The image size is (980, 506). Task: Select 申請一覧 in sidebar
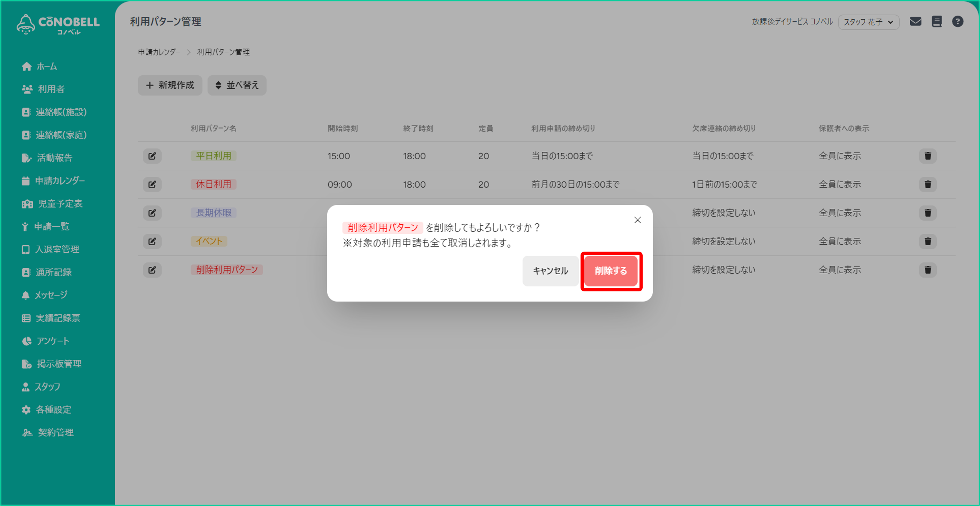(46, 226)
